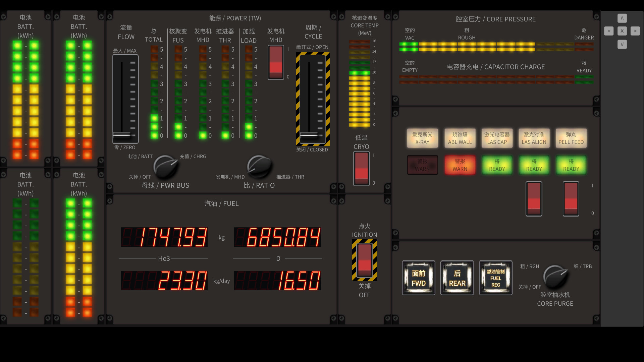Screen dimensions: 644x362
Task: Turn the PWR BUS selector knob
Action: click(x=165, y=167)
